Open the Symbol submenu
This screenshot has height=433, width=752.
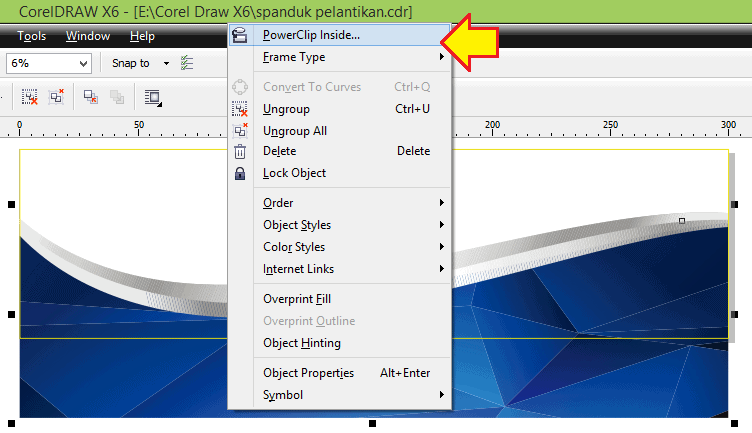(x=340, y=395)
